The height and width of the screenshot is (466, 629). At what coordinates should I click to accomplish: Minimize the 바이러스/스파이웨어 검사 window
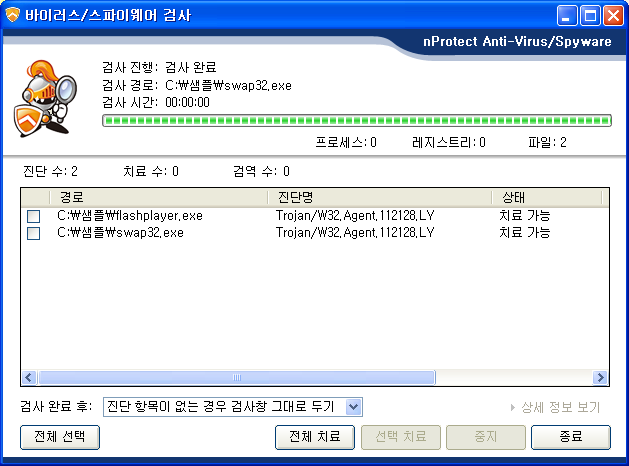[567, 16]
